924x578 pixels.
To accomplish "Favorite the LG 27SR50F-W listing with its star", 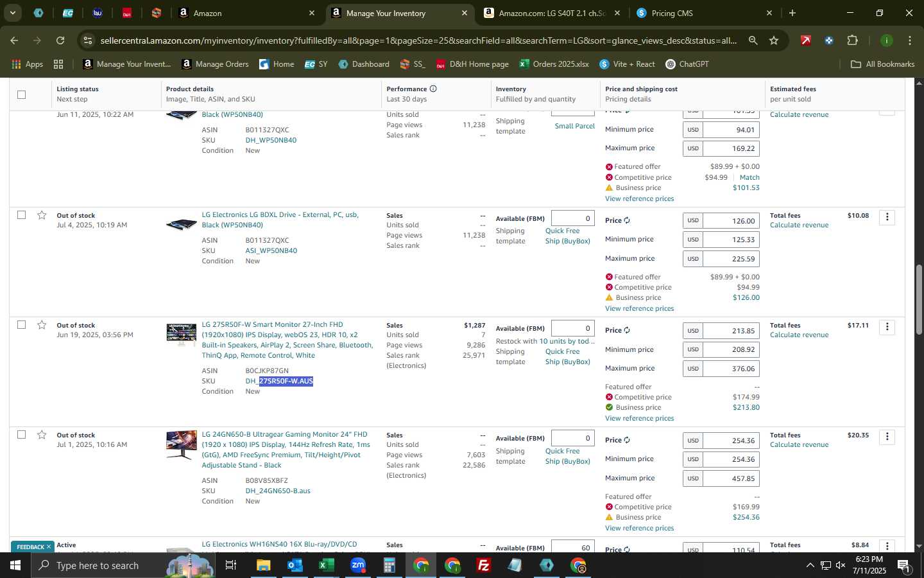I will 42,325.
